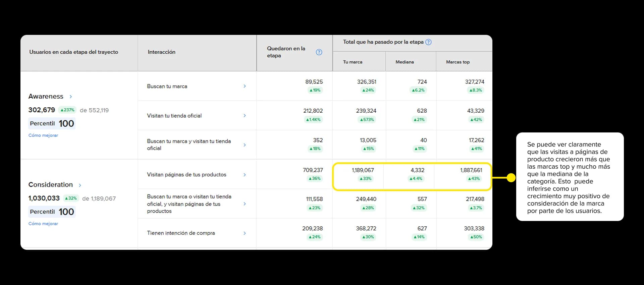
Task: Click the Visitan tu tienda oficial label
Action: coord(174,116)
